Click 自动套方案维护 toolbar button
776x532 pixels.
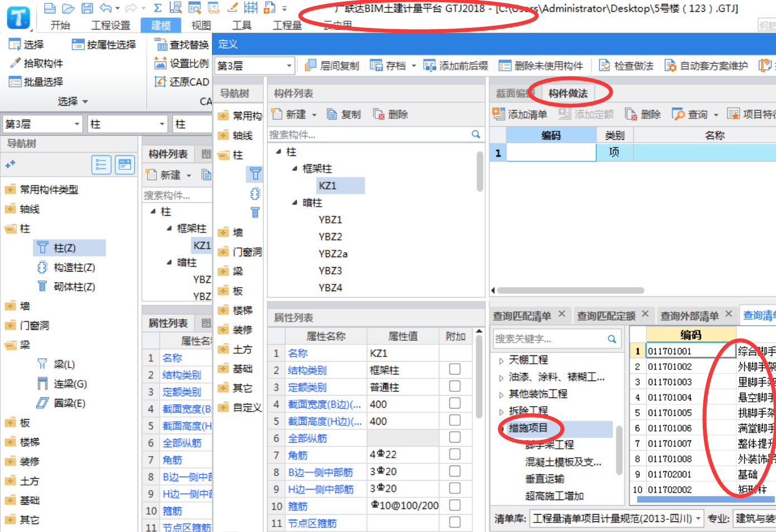(706, 65)
